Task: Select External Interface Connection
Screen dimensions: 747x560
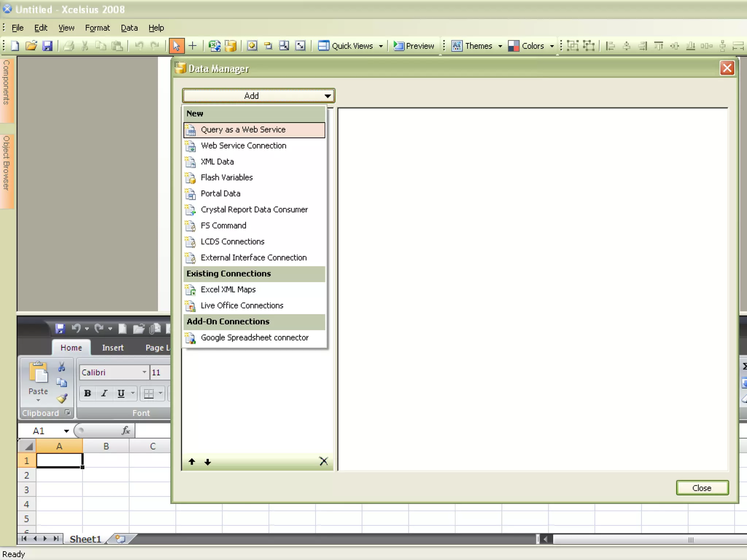Action: coord(254,258)
